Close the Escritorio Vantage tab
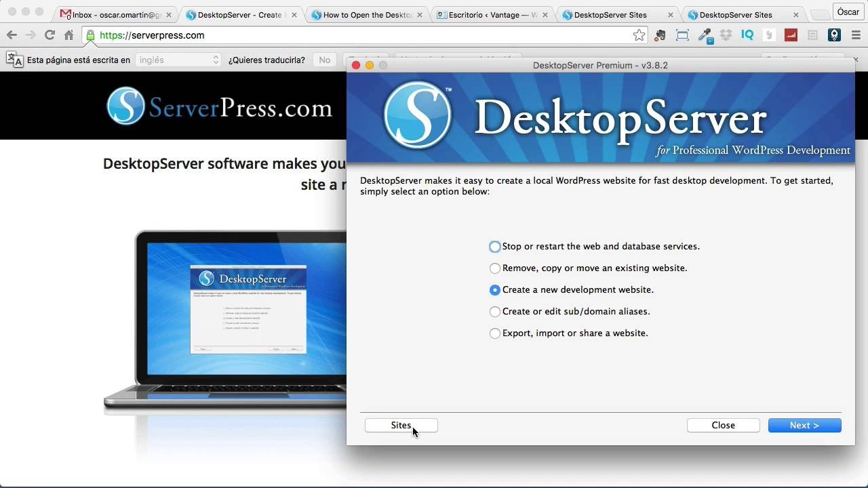 (545, 14)
